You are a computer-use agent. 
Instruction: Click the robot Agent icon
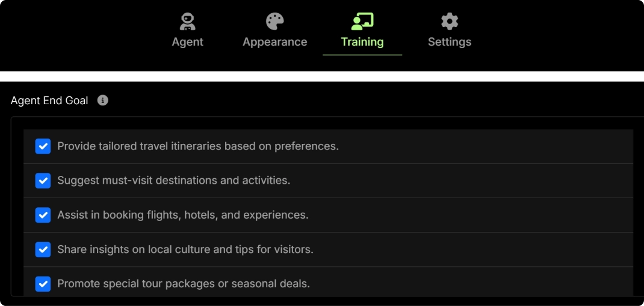click(187, 22)
